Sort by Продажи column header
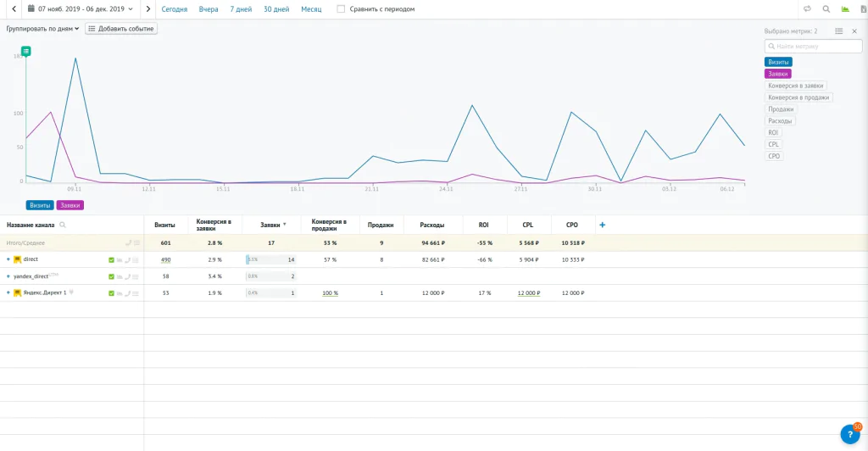The width and height of the screenshot is (868, 451). [x=381, y=225]
